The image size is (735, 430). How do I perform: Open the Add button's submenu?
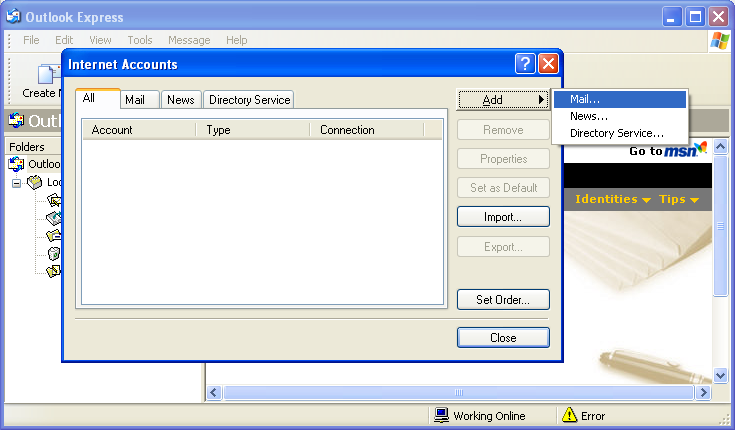click(x=503, y=100)
